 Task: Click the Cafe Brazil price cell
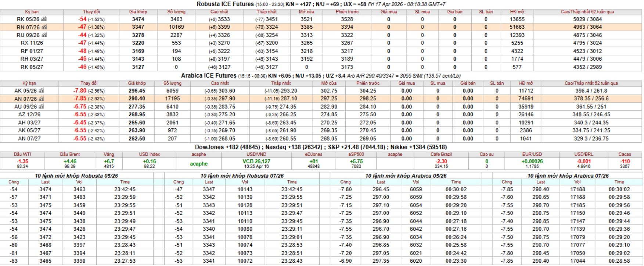(441, 162)
